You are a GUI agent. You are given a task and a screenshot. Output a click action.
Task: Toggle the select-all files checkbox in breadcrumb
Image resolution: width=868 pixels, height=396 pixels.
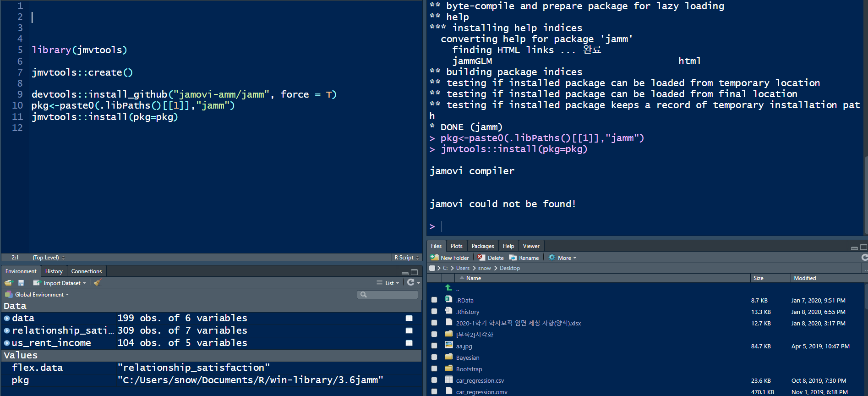pos(432,268)
